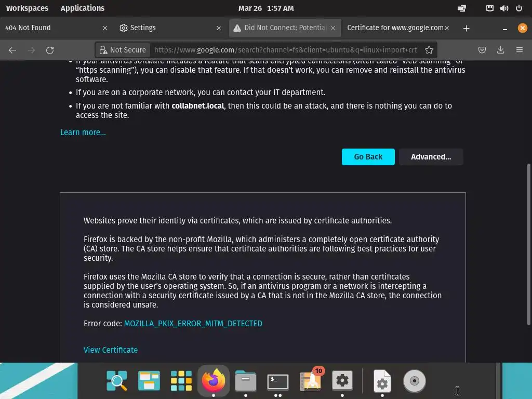The image size is (532, 399).
Task: Open the power menu icon in top bar
Action: [519, 8]
